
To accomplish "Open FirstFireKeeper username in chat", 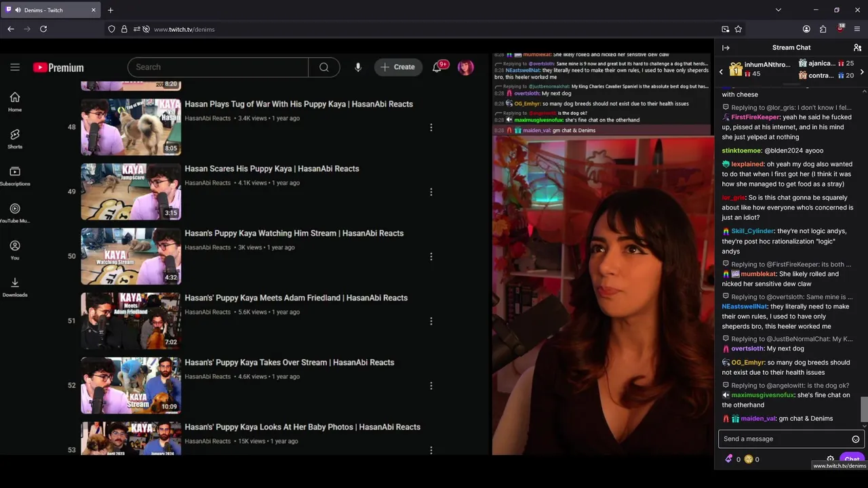I will pyautogui.click(x=755, y=117).
